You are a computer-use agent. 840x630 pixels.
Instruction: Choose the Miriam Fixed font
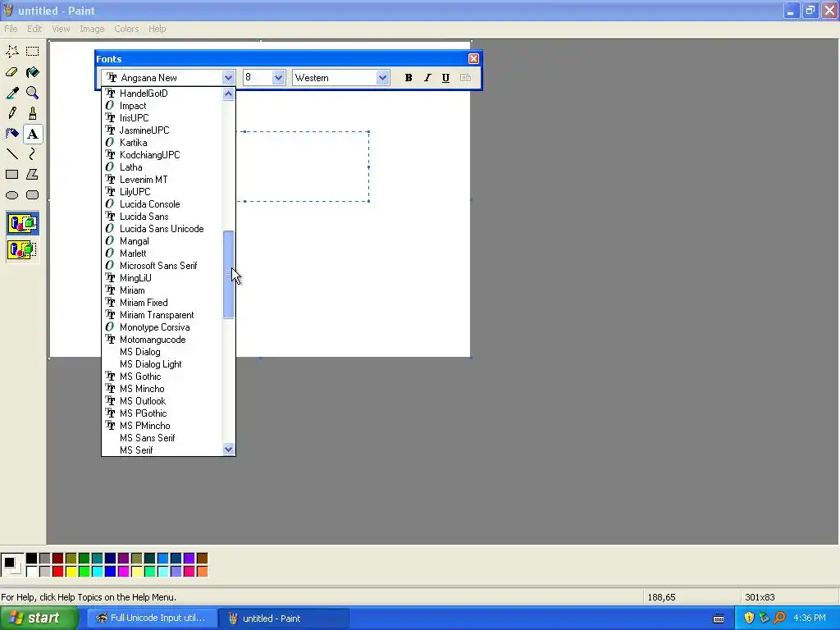[162, 303]
